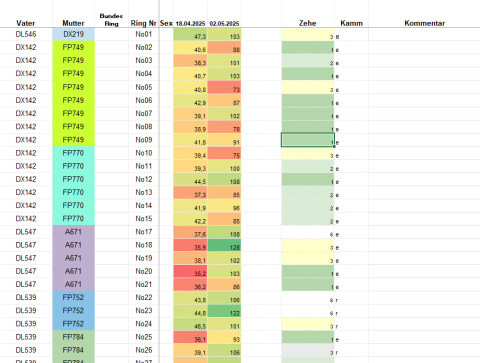Click the Kommentar header cell
The image size is (480, 363).
pyautogui.click(x=424, y=23)
